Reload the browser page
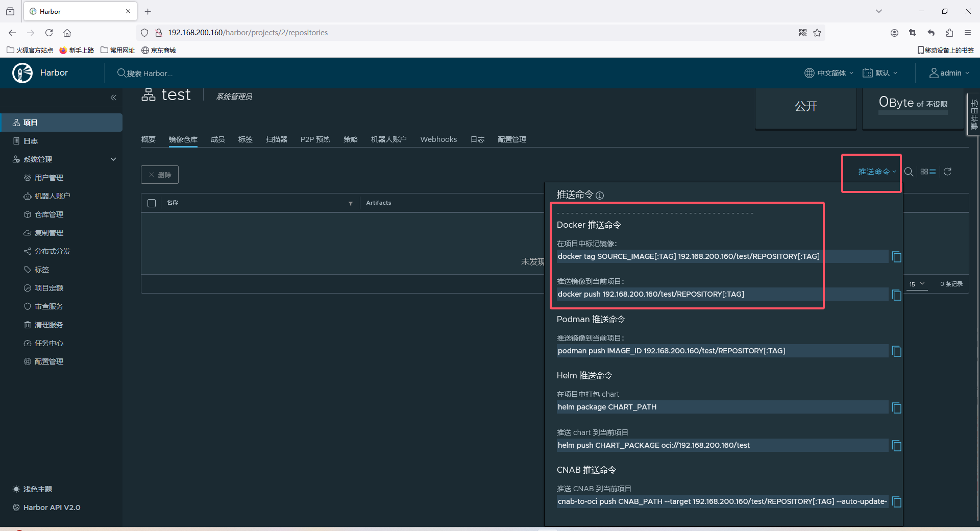The height and width of the screenshot is (531, 980). (49, 33)
